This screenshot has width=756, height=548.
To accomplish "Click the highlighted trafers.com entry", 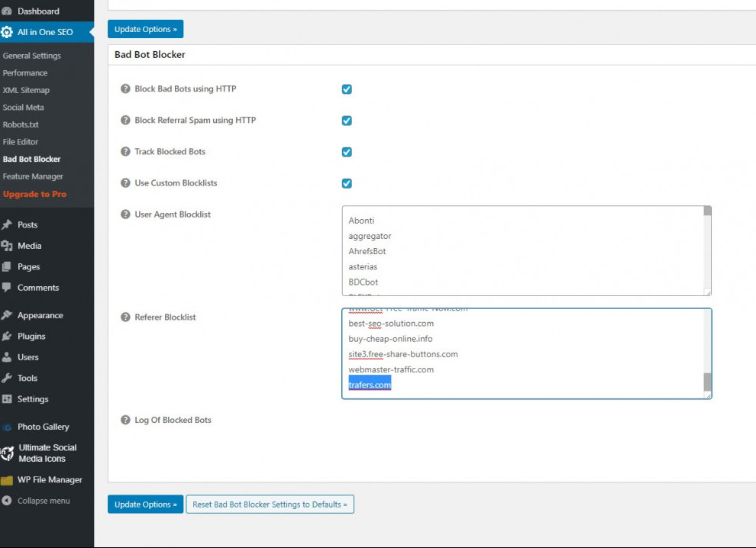I will pyautogui.click(x=370, y=385).
